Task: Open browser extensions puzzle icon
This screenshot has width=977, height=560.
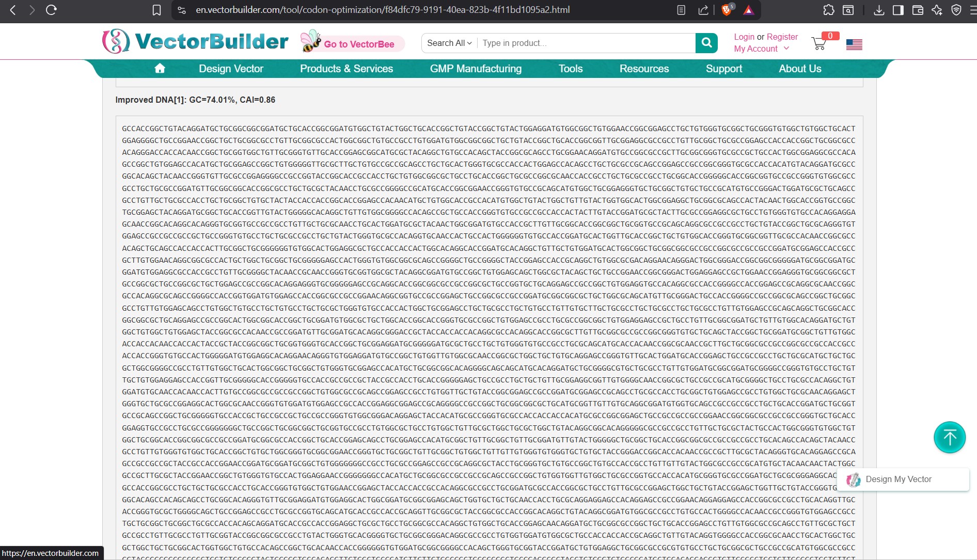Action: pyautogui.click(x=829, y=10)
